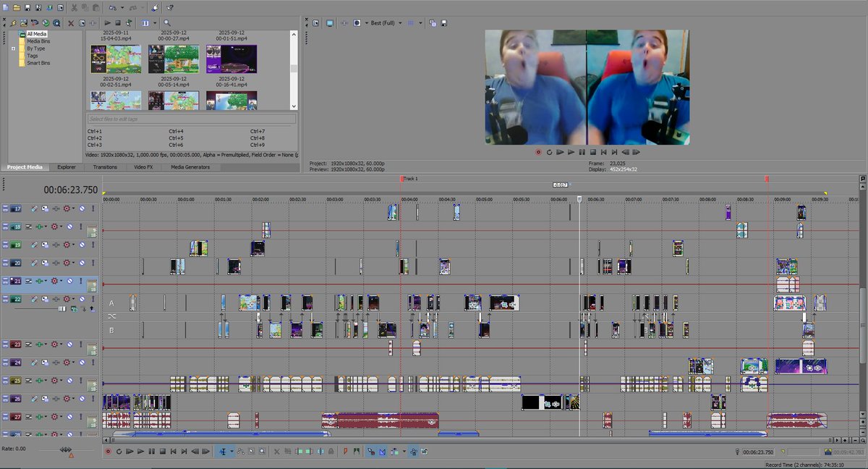Screen dimensions: 868x469
Task: Go to end in the preview transport
Action: coord(614,152)
